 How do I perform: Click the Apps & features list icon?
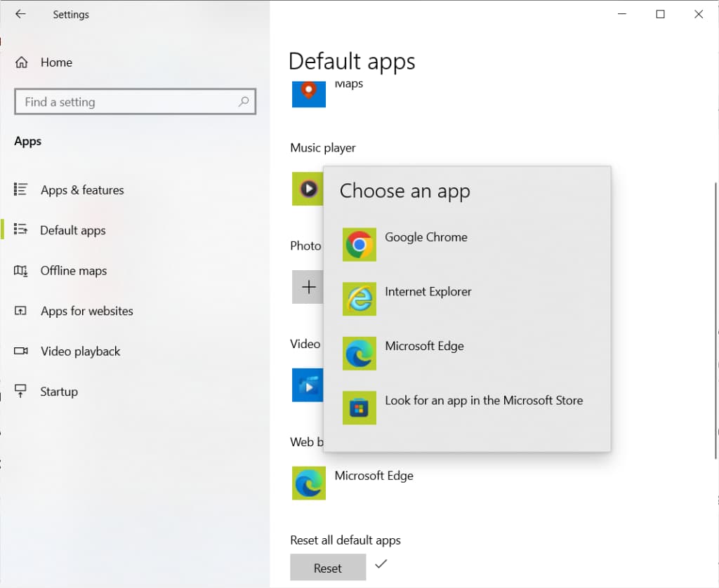click(x=20, y=189)
